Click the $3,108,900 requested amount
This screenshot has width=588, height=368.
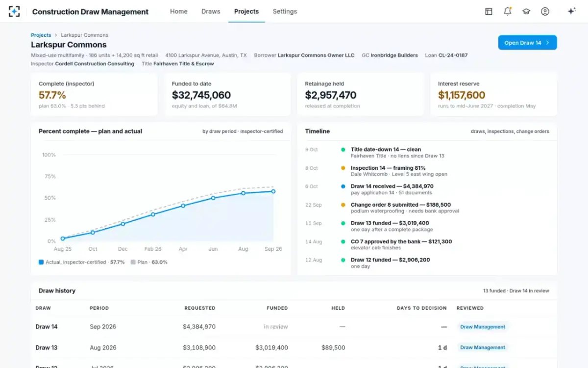199,347
